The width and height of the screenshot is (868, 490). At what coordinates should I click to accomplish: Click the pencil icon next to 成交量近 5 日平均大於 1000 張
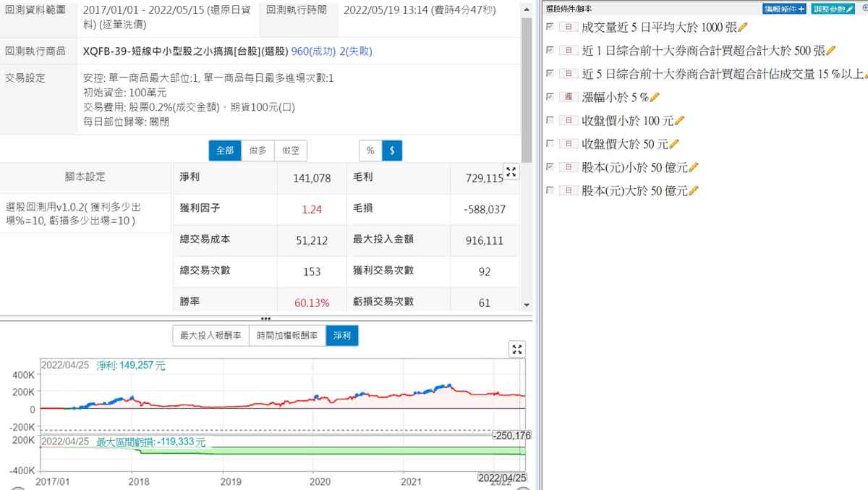(743, 27)
